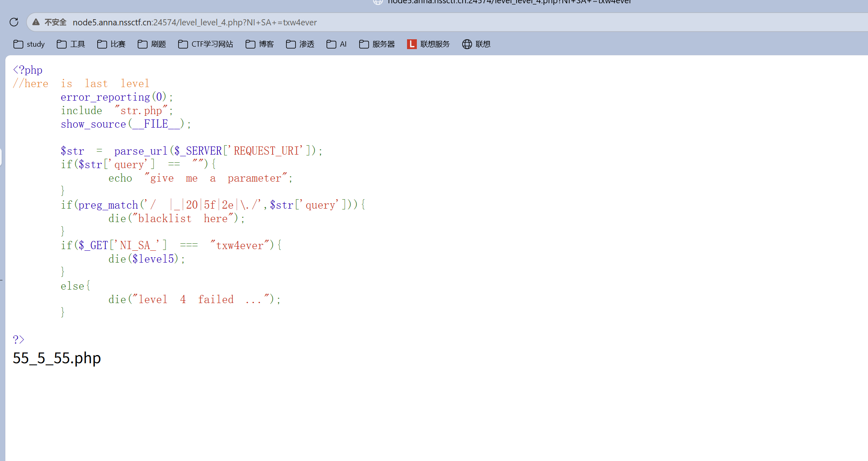Click the opening <?php tag
Image resolution: width=868 pixels, height=461 pixels.
click(x=27, y=70)
